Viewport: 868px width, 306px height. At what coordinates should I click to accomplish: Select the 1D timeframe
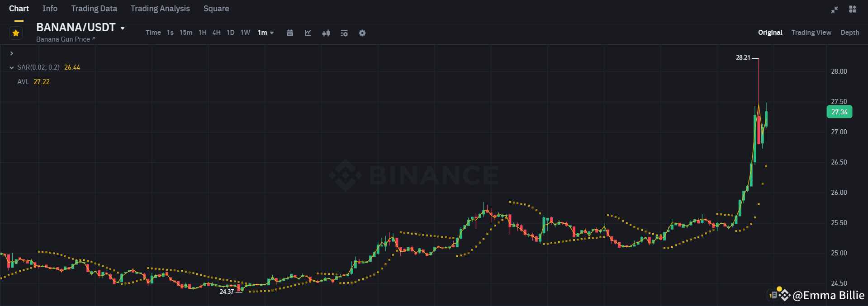(230, 33)
